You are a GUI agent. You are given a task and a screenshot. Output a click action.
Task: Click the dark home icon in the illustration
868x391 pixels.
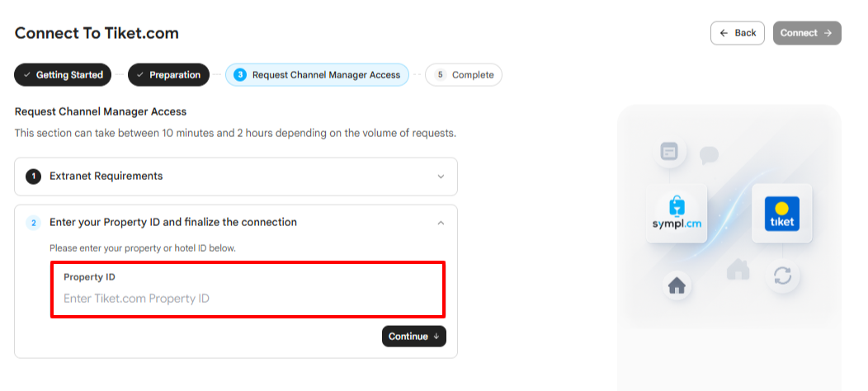pos(677,285)
